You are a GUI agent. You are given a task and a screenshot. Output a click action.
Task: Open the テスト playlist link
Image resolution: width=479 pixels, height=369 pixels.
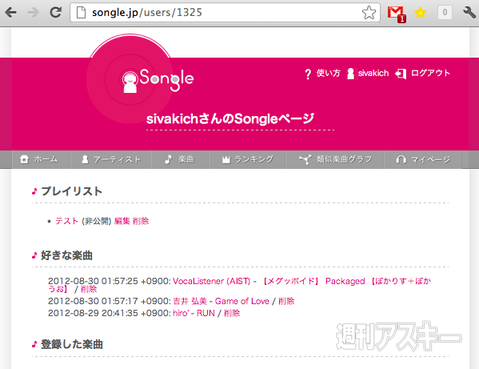point(67,221)
